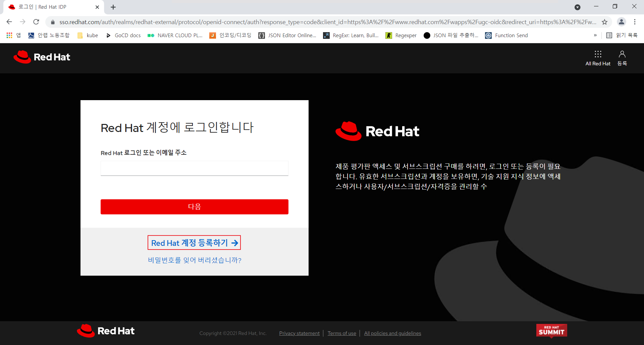
Task: Open the Chrome profile icon
Action: 621,22
